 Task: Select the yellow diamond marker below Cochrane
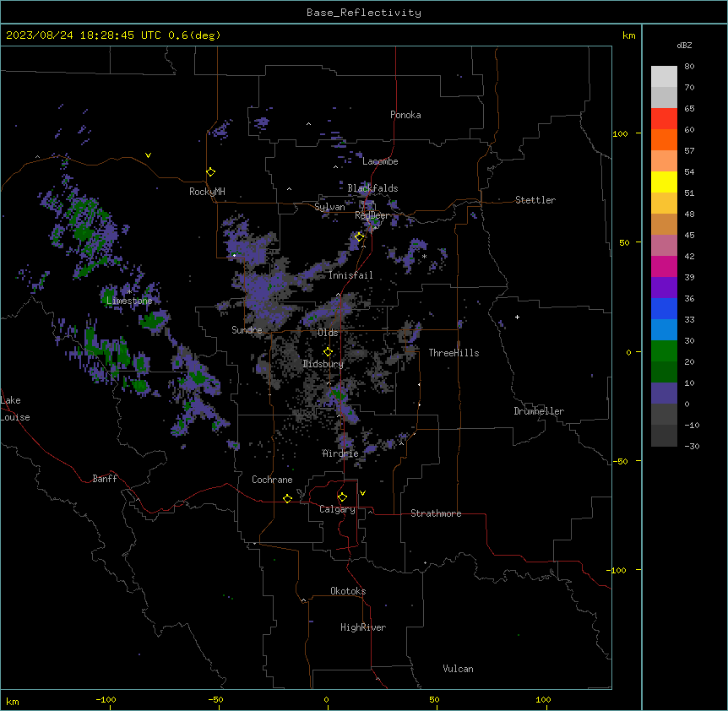287,498
